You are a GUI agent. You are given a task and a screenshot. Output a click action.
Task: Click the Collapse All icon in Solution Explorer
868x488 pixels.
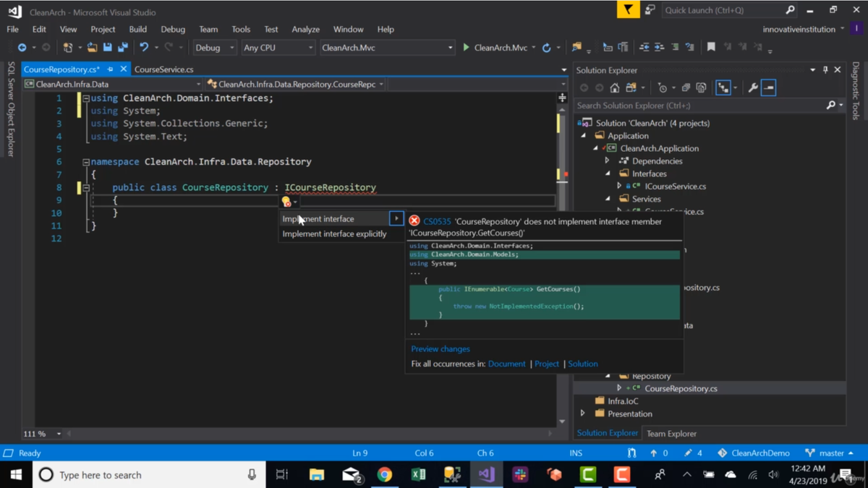[686, 88]
